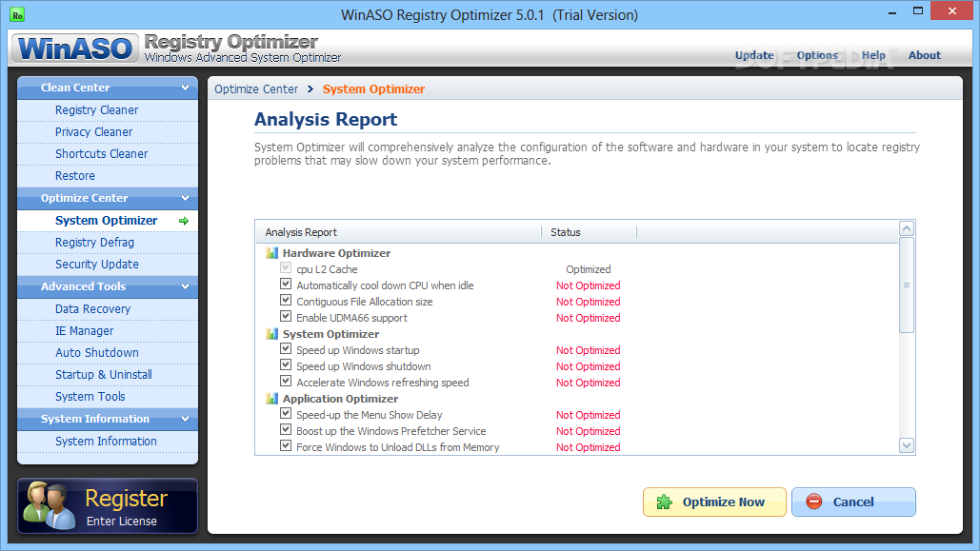Close the WinASO window
Viewport: 980px width, 551px height.
pos(951,10)
